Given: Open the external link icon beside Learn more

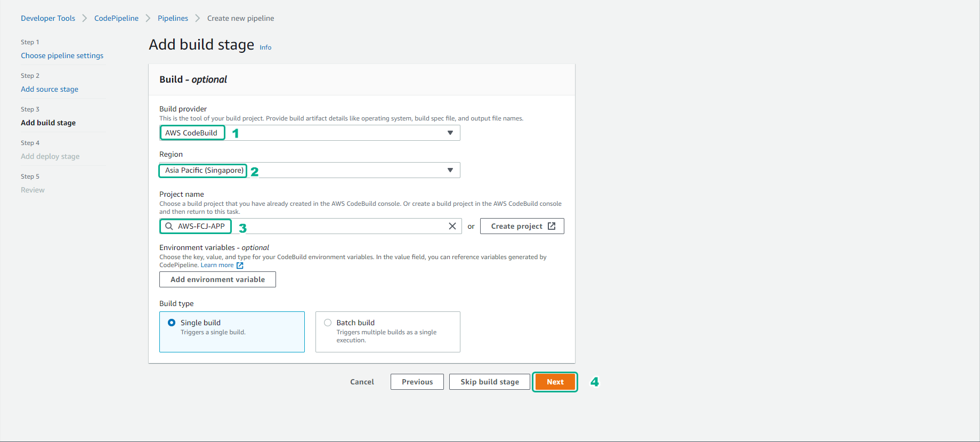Looking at the screenshot, I should [240, 265].
